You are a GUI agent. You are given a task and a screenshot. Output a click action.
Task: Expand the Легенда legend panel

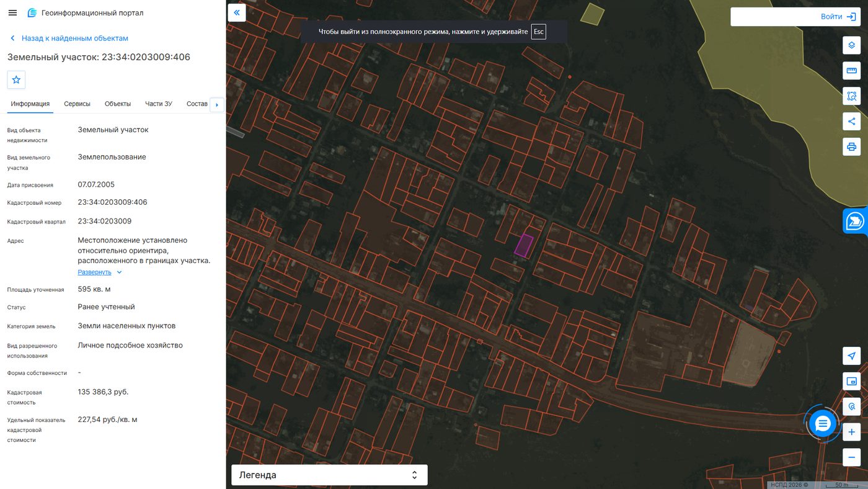[329, 475]
